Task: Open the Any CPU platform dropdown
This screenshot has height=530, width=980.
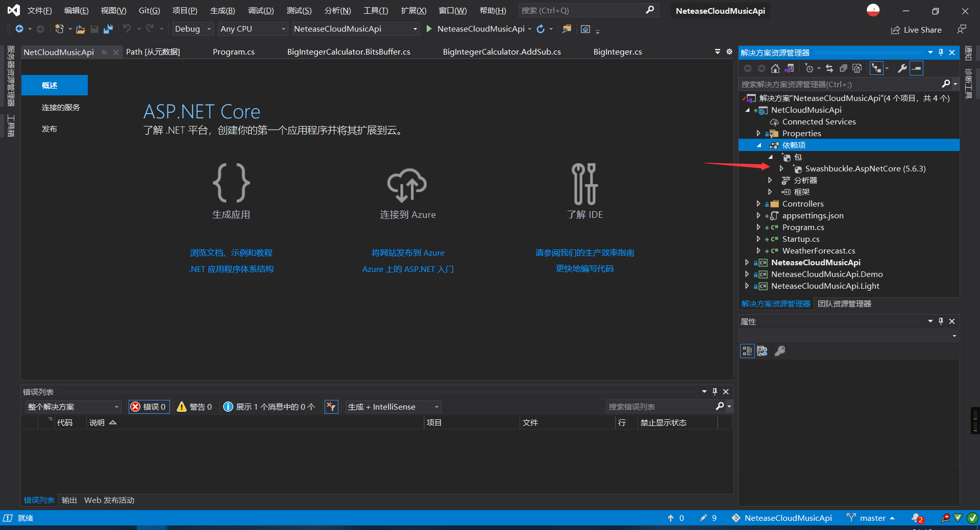Action: [253, 29]
